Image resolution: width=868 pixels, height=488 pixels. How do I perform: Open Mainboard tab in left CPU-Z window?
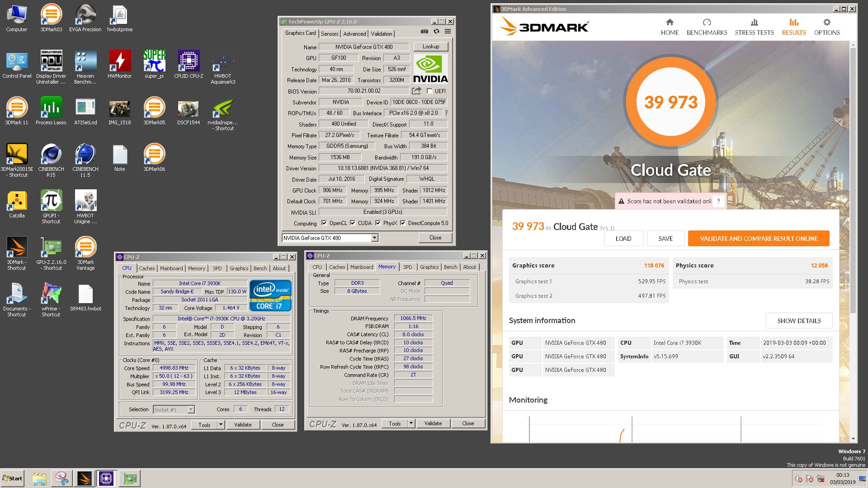[x=171, y=268]
